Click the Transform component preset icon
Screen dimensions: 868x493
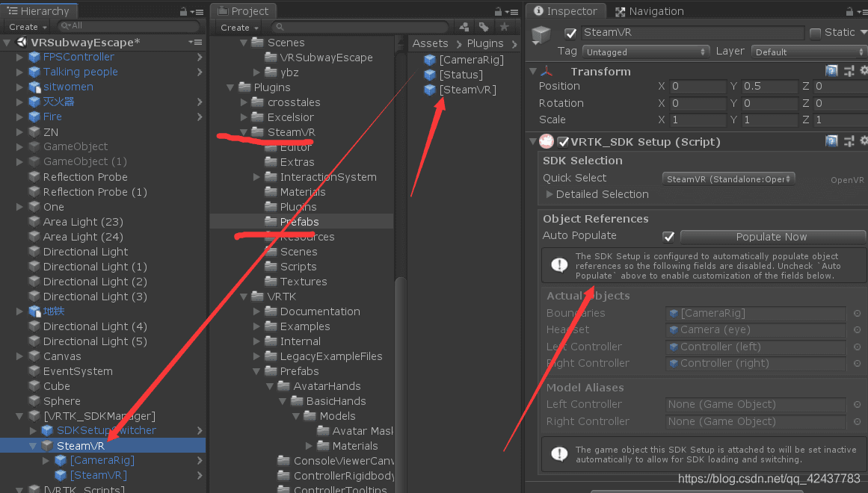(x=849, y=71)
